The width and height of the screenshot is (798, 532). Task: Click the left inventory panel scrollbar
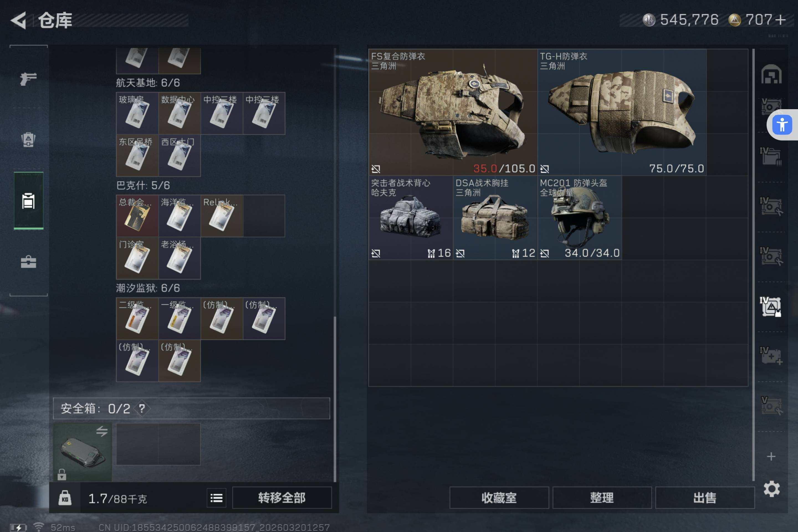point(335,399)
